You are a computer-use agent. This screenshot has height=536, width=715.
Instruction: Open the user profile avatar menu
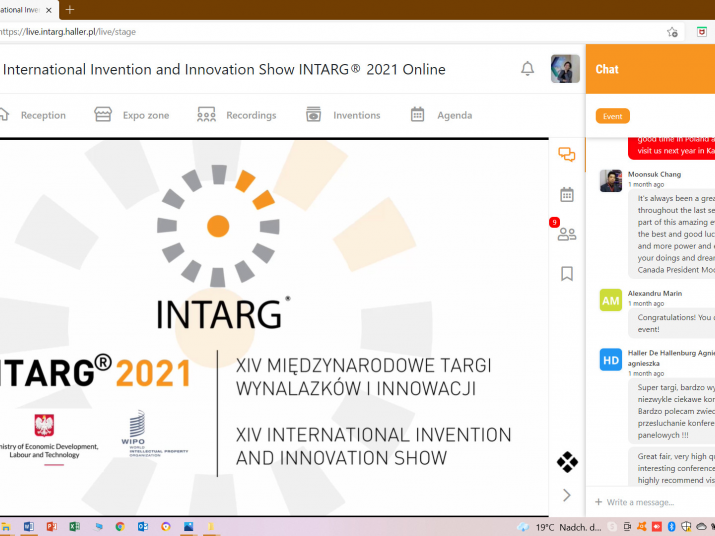coord(565,69)
